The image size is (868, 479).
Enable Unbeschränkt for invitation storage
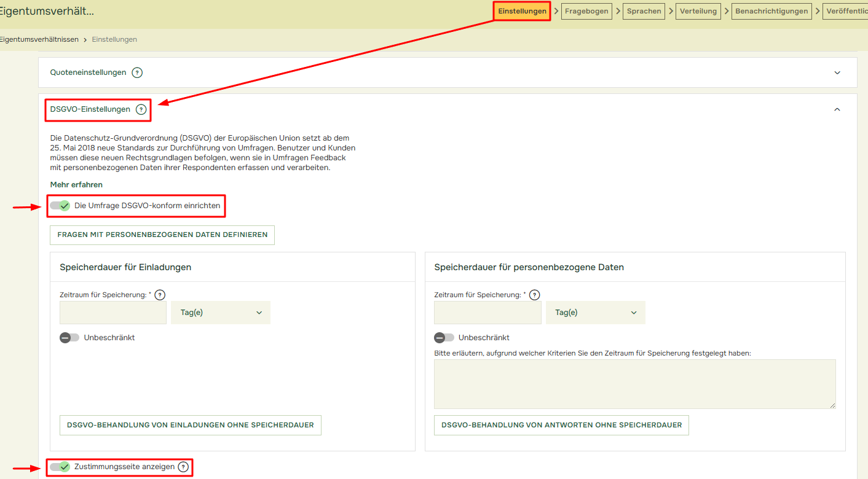tap(69, 338)
